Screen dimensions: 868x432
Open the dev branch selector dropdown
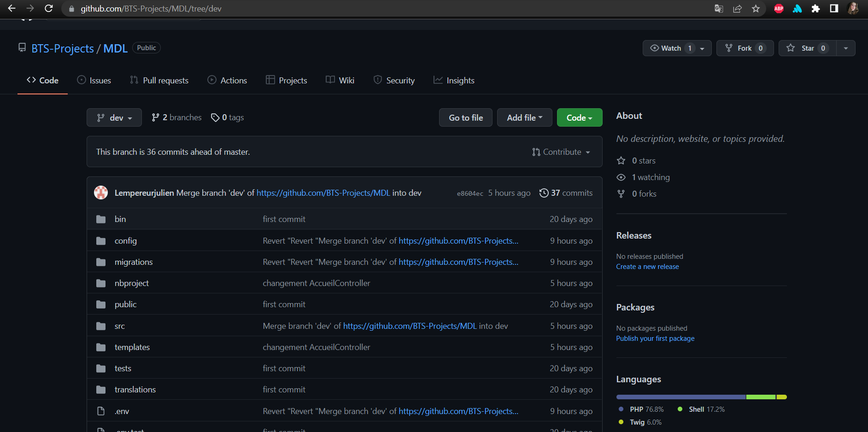coord(114,117)
